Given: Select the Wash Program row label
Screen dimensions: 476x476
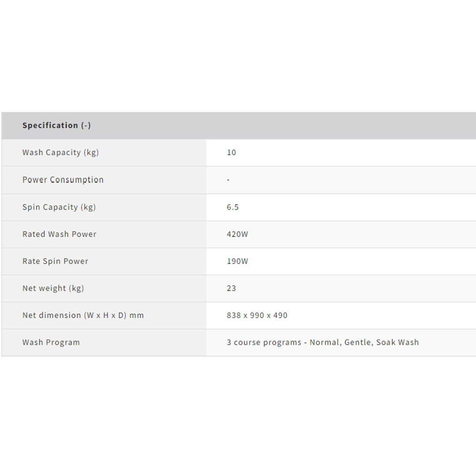Looking at the screenshot, I should [51, 342].
